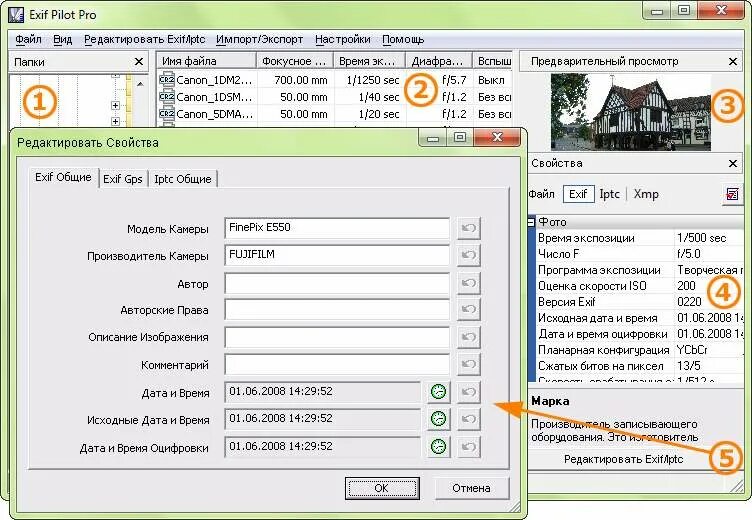This screenshot has width=752, height=520.
Task: Open the Файл menu
Action: point(28,39)
